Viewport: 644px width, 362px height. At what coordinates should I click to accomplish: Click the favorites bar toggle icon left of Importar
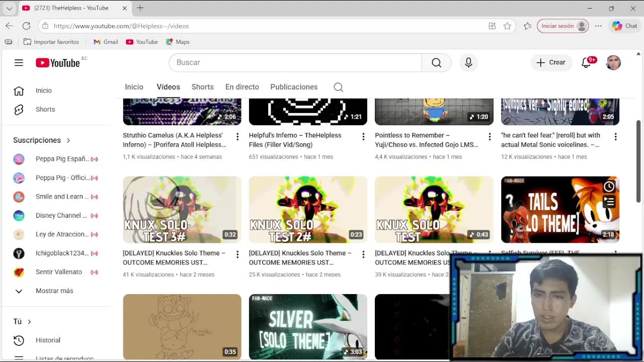pyautogui.click(x=8, y=42)
